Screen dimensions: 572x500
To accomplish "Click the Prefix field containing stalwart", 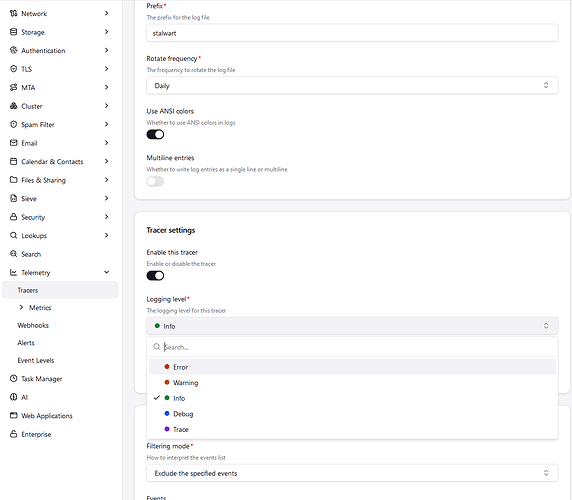I will coord(352,33).
